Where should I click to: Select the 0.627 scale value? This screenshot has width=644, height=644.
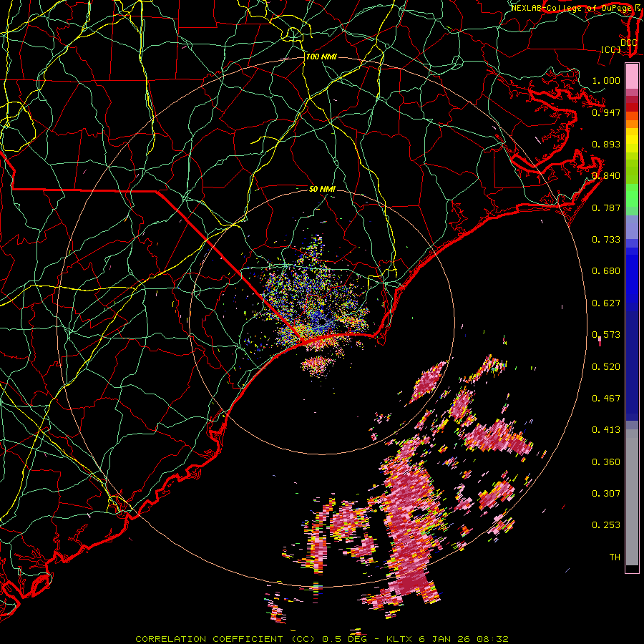[606, 303]
